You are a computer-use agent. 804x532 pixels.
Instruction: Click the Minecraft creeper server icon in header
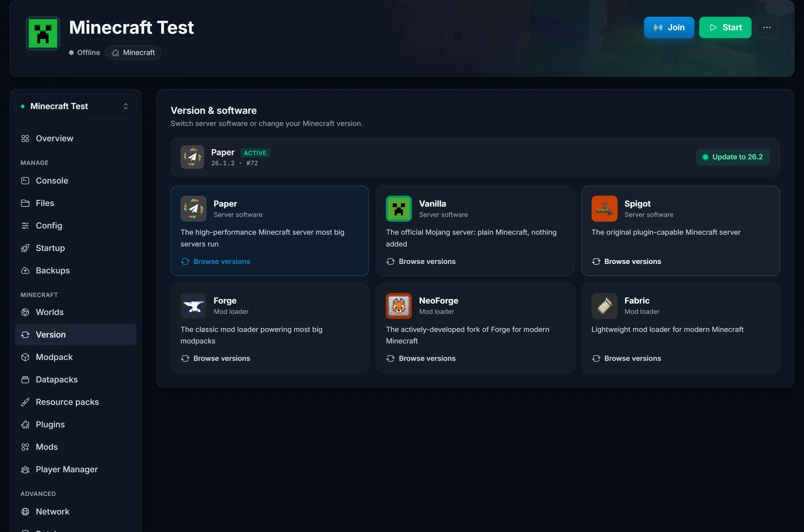[x=43, y=34]
